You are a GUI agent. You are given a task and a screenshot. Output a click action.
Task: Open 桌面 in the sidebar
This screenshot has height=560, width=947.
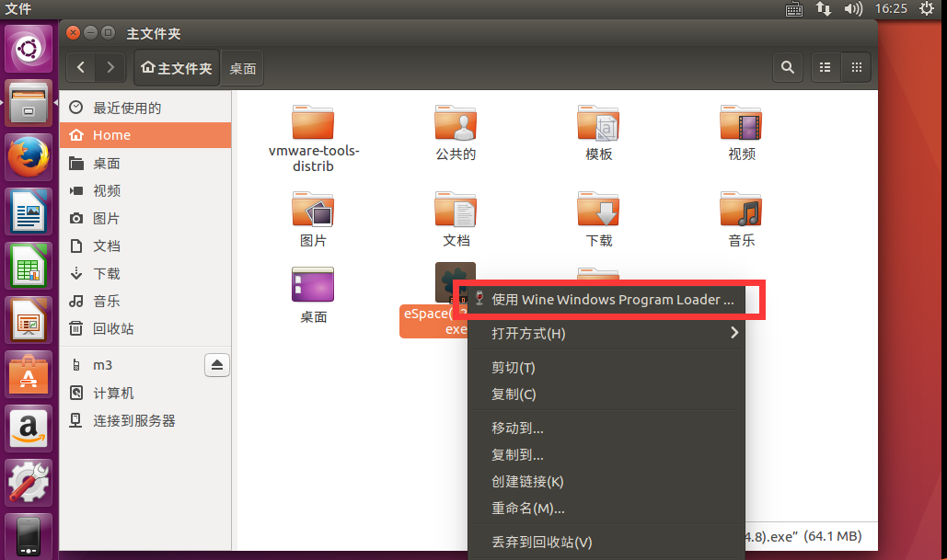tap(145, 163)
